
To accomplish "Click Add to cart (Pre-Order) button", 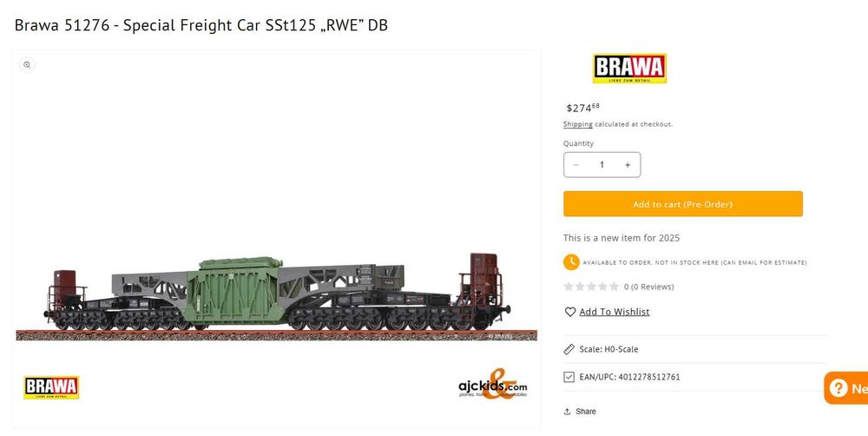I will 682,204.
